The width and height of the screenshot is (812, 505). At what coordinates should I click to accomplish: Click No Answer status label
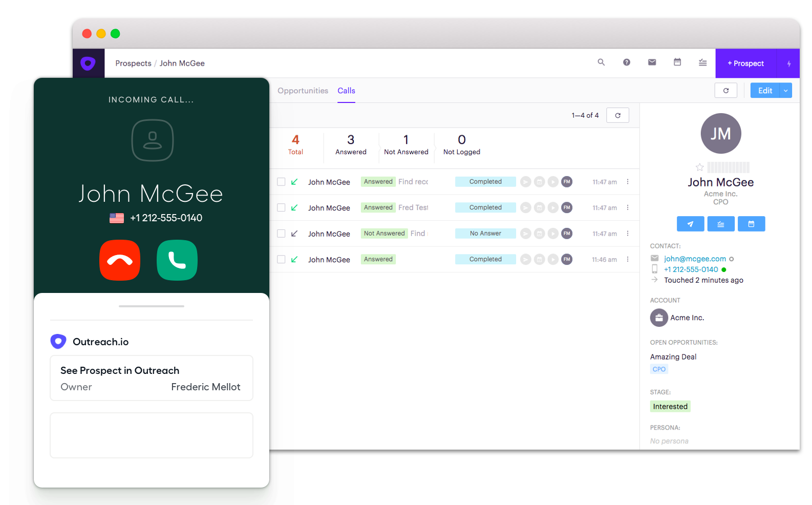click(x=485, y=234)
